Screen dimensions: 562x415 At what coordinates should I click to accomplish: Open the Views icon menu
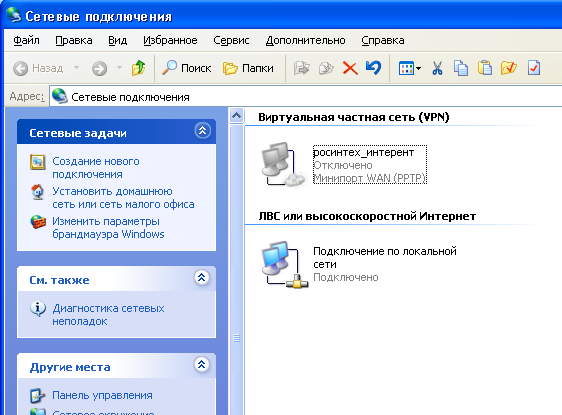click(x=406, y=68)
